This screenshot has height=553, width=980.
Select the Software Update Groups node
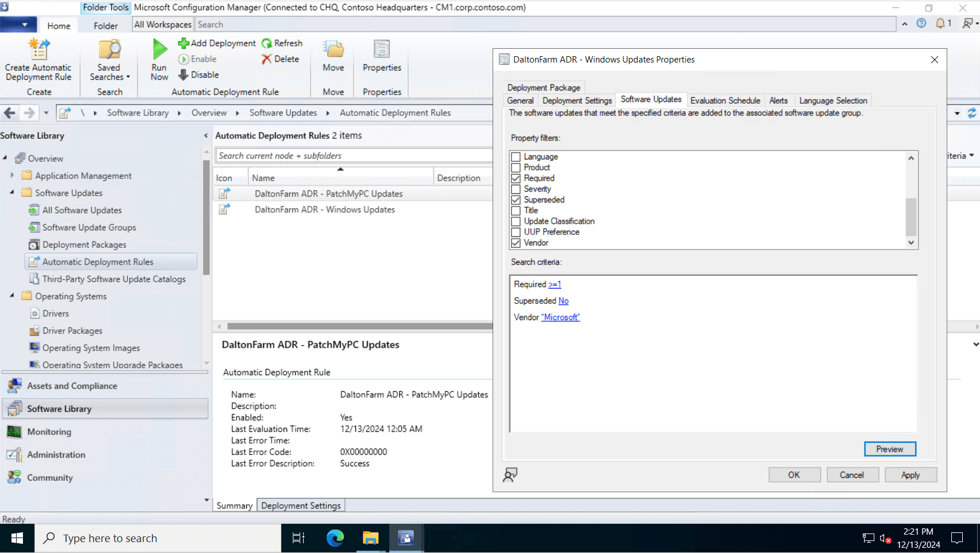pos(89,227)
